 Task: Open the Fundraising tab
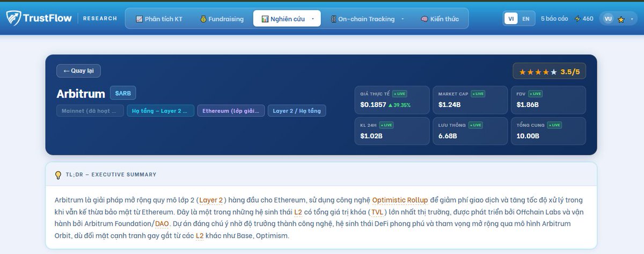tap(221, 19)
